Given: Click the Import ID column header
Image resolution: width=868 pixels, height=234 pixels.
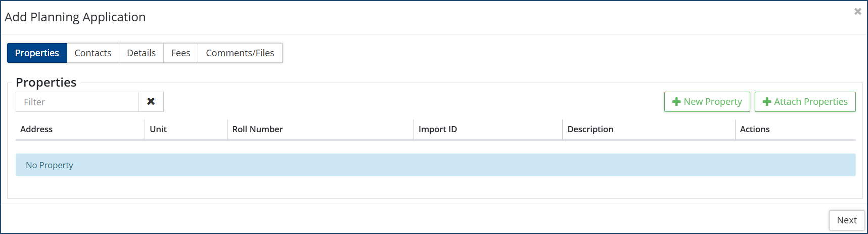Looking at the screenshot, I should pyautogui.click(x=437, y=129).
